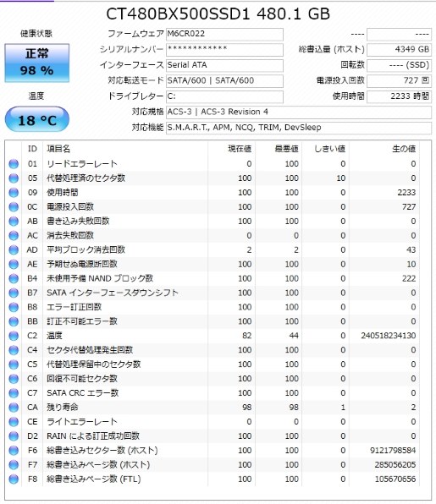Click the status orb for ID C7 row
The image size is (436, 504).
coord(14,393)
